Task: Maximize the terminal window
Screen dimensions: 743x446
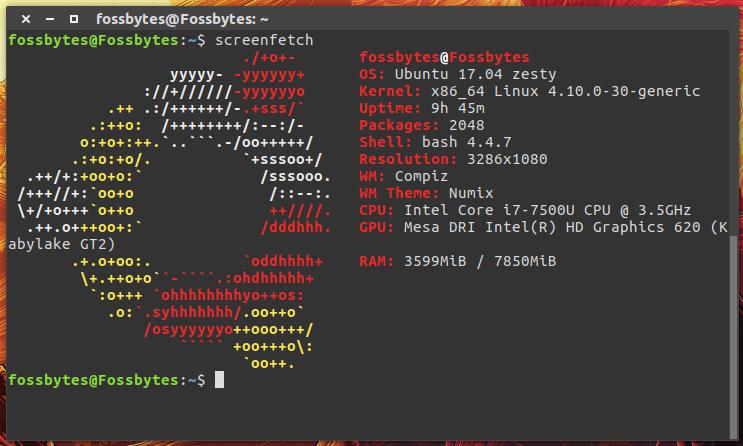Action: (73, 18)
